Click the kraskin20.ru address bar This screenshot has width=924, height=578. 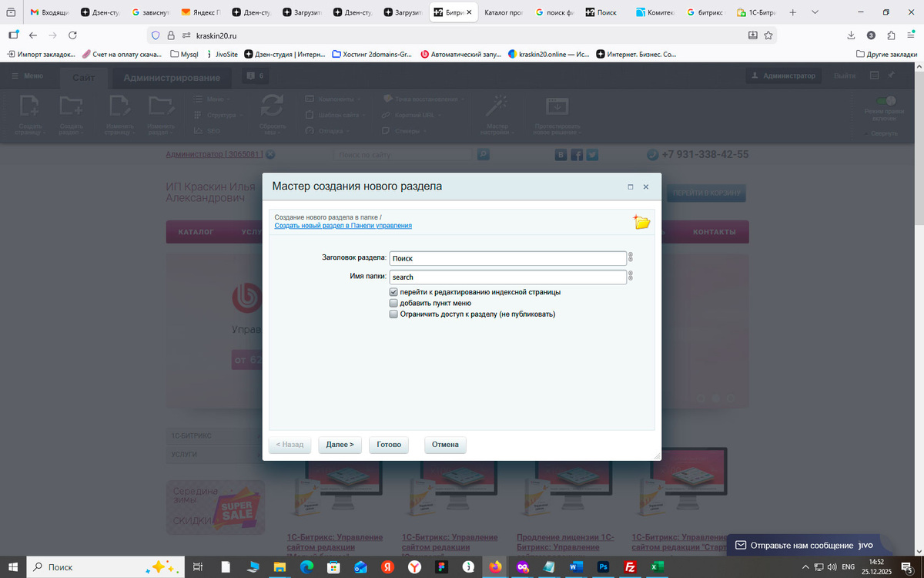coord(462,35)
